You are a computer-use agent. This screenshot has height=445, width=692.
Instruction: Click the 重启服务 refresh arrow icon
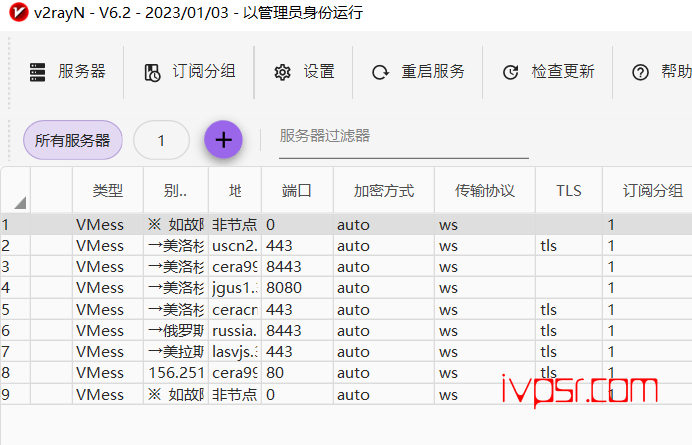[x=380, y=72]
